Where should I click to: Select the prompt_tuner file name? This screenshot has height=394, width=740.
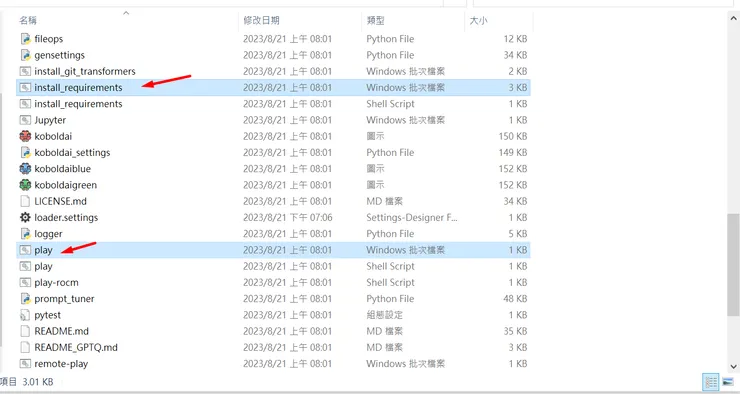[64, 299]
